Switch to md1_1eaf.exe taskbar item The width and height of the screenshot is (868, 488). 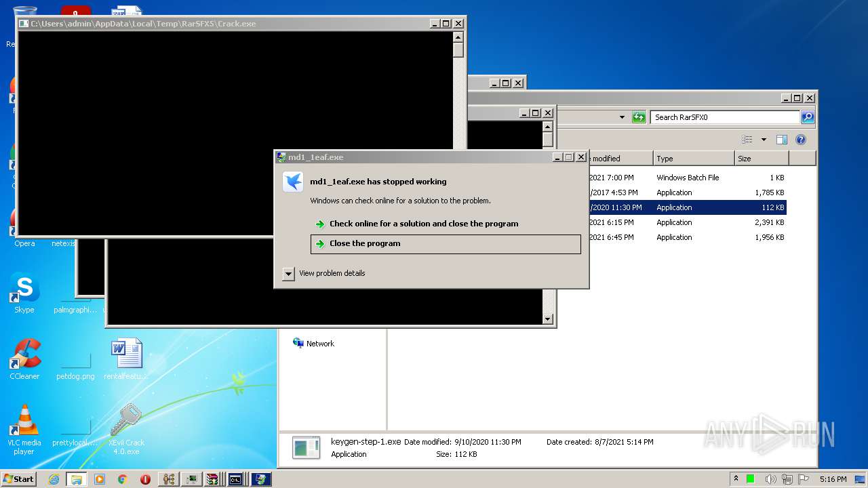click(261, 479)
